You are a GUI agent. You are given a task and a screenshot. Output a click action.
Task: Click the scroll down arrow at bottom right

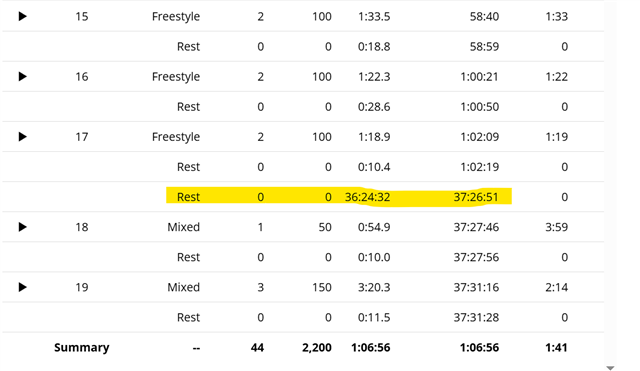click(610, 368)
